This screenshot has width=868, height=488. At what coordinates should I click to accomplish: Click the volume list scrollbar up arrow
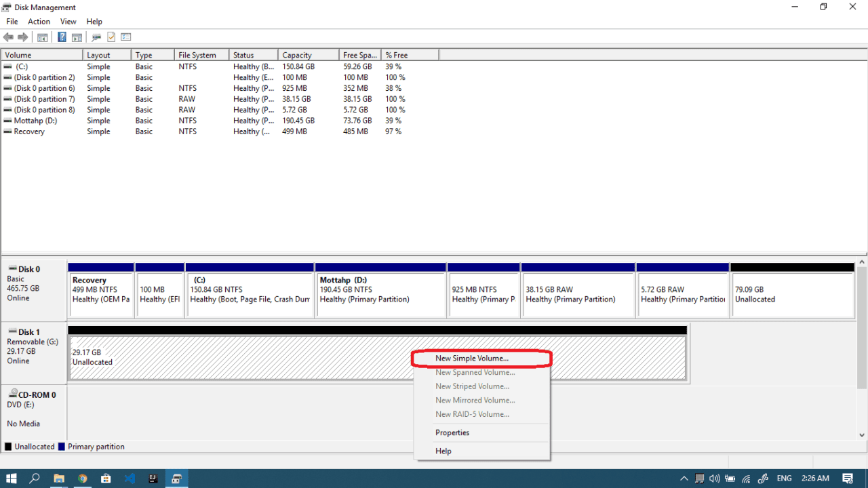click(x=862, y=261)
